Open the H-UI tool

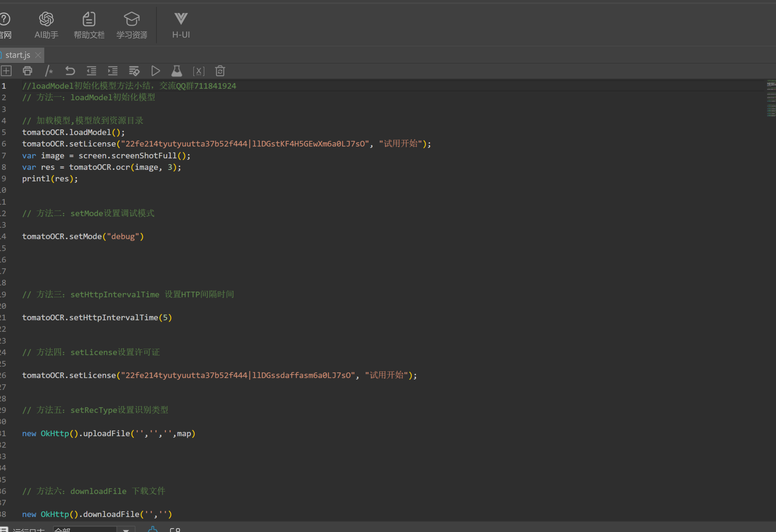click(181, 25)
